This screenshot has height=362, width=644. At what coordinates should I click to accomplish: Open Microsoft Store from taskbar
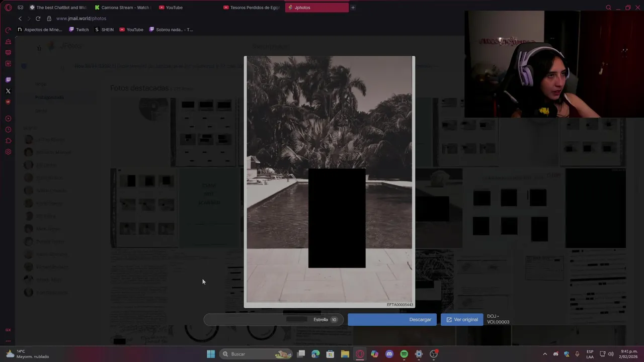(x=330, y=354)
